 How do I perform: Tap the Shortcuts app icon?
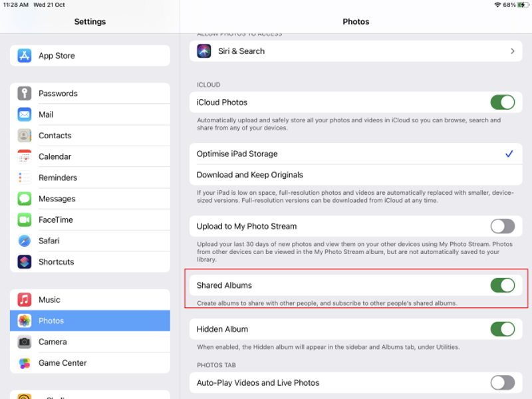(x=25, y=262)
